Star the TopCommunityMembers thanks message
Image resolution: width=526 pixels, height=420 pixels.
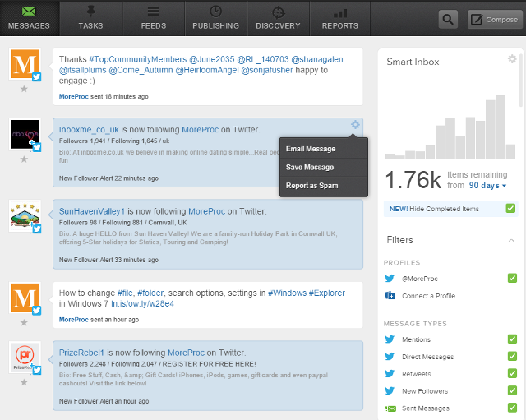point(24,89)
